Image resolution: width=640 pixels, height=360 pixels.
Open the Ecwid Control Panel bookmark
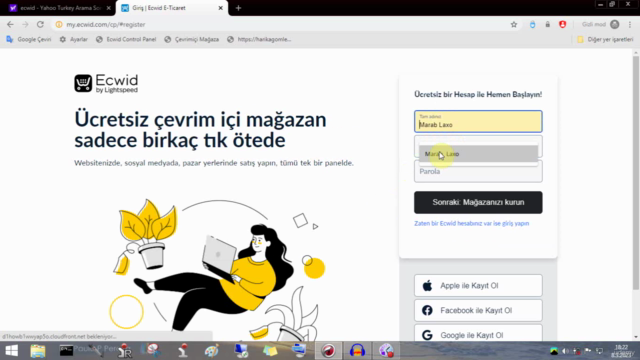pos(126,39)
